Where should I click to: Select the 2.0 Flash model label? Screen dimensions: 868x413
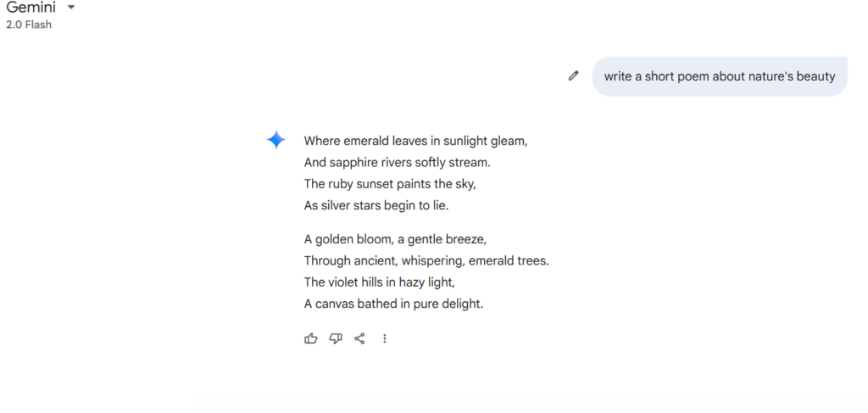click(x=29, y=25)
